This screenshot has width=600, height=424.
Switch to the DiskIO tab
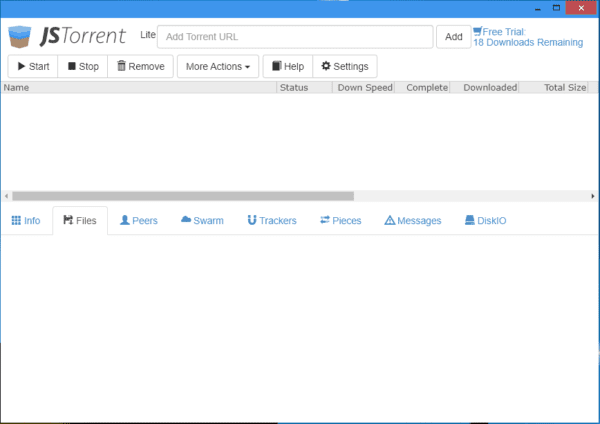coord(485,221)
